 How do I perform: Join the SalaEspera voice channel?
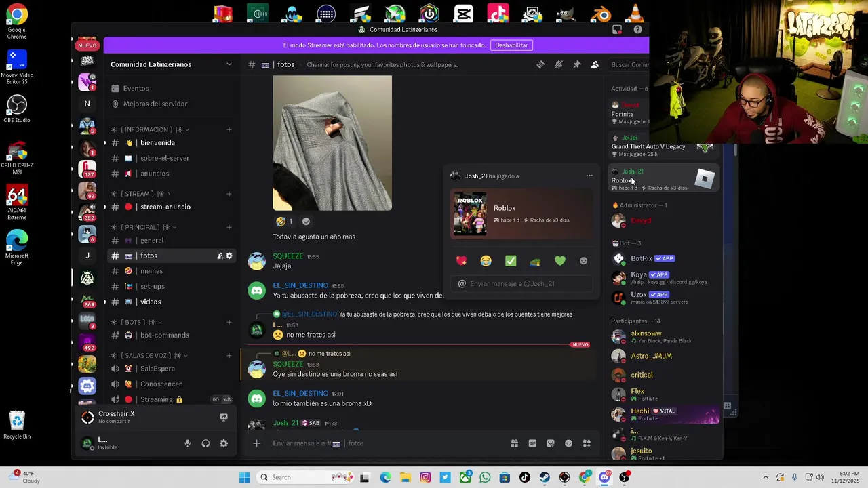pyautogui.click(x=172, y=369)
